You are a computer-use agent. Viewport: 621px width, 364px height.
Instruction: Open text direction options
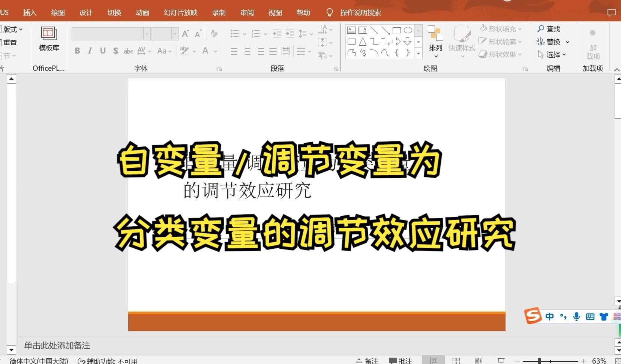[x=325, y=29]
